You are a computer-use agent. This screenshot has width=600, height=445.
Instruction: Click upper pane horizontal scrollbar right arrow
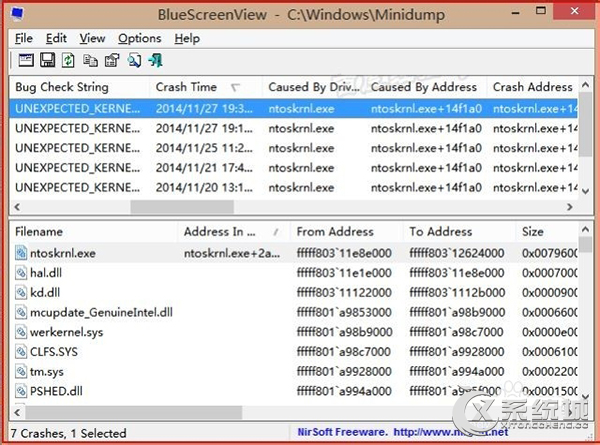click(570, 207)
